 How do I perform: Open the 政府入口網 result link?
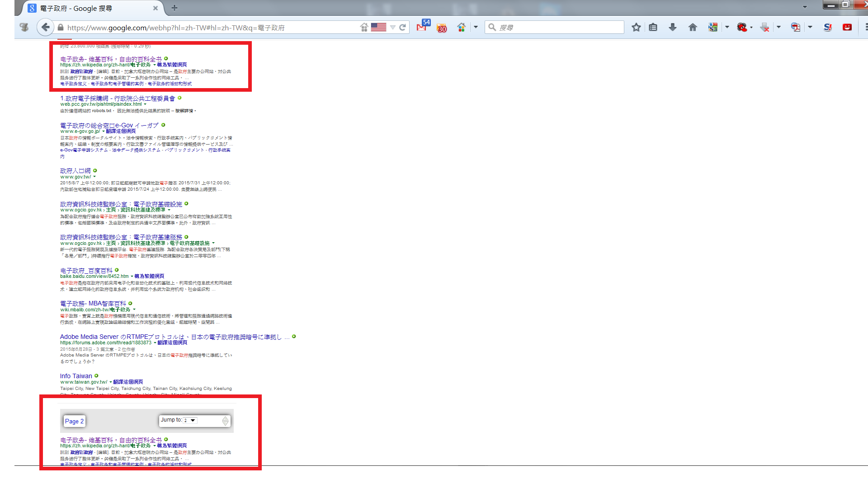(75, 171)
